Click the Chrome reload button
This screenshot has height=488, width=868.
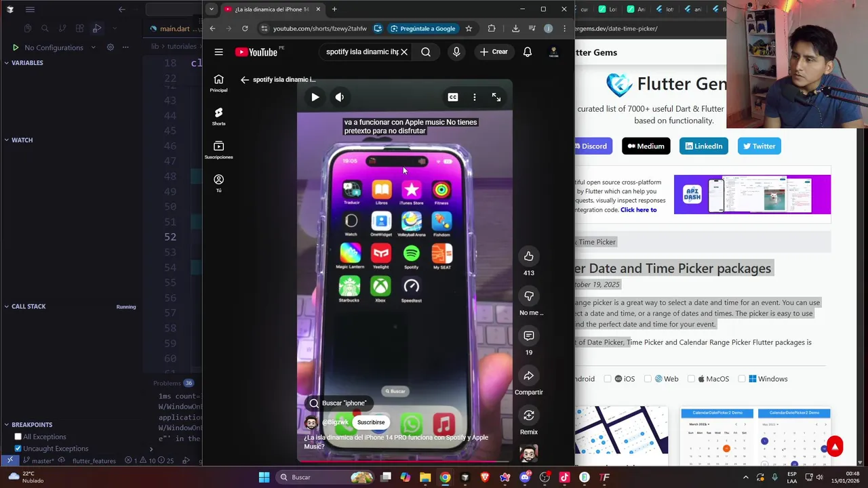[245, 28]
